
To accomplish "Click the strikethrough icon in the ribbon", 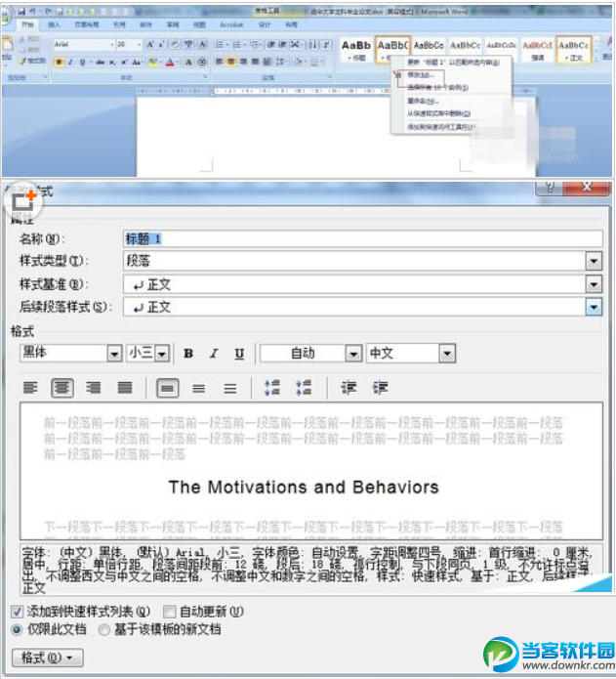I will coord(100,62).
